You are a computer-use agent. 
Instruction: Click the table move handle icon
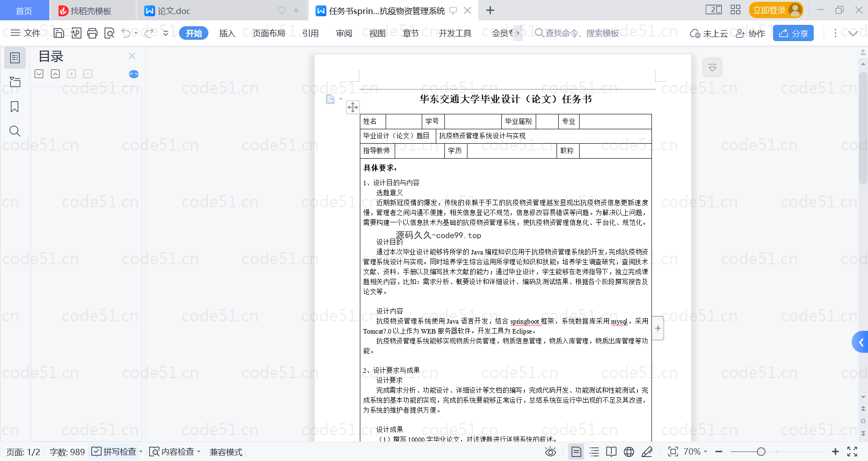click(353, 107)
